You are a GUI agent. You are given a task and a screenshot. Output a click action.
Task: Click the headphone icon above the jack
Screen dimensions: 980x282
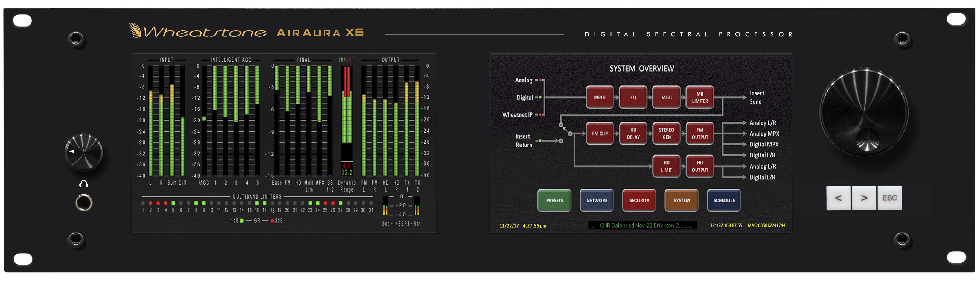84,184
